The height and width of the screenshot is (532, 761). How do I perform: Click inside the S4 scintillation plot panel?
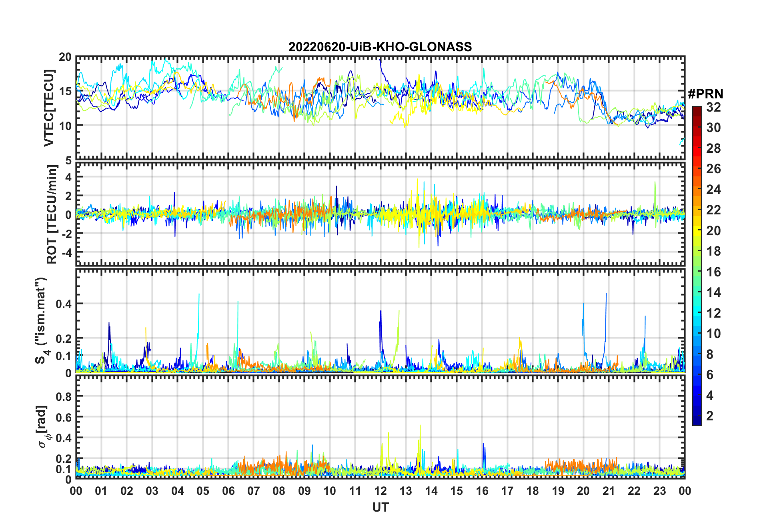point(380,320)
